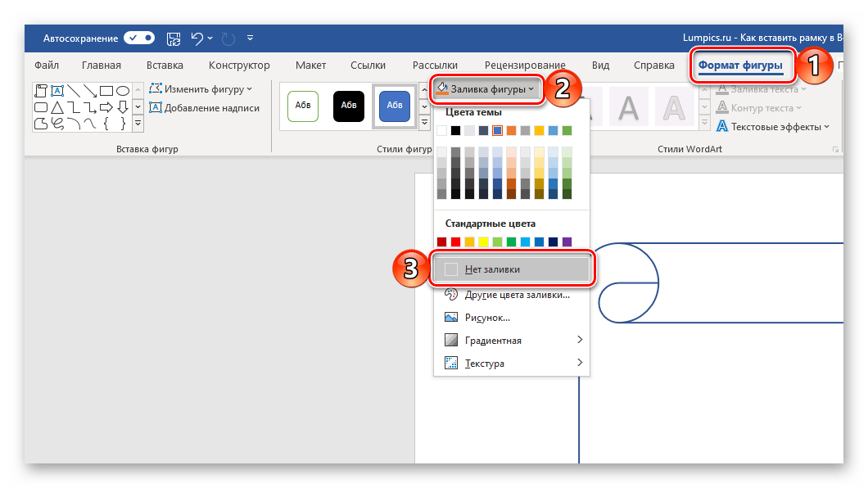868x488 pixels.
Task: Choose the black theme color swatch
Action: point(455,130)
